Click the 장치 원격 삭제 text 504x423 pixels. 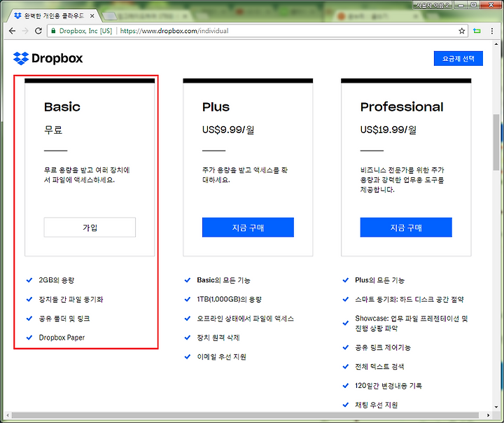[218, 338]
